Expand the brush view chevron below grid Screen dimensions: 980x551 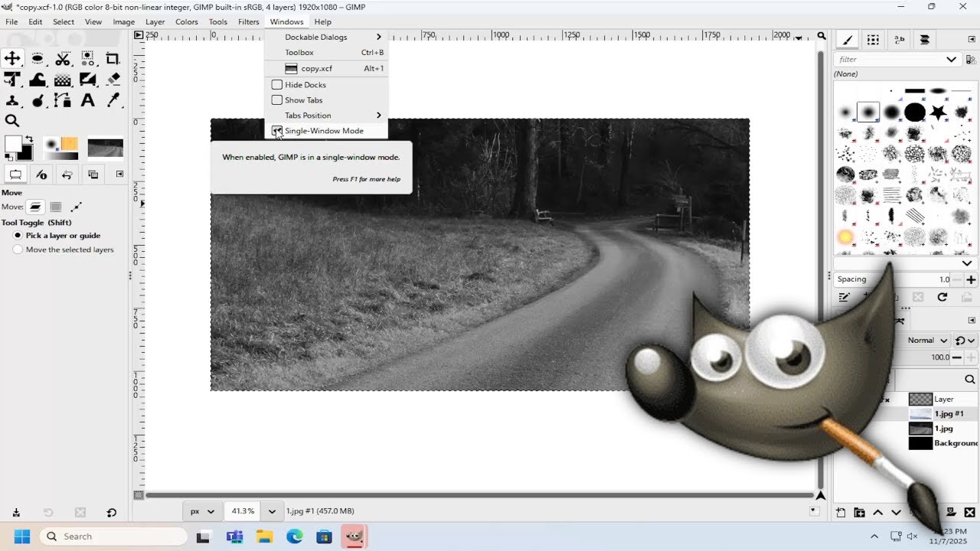coord(966,264)
